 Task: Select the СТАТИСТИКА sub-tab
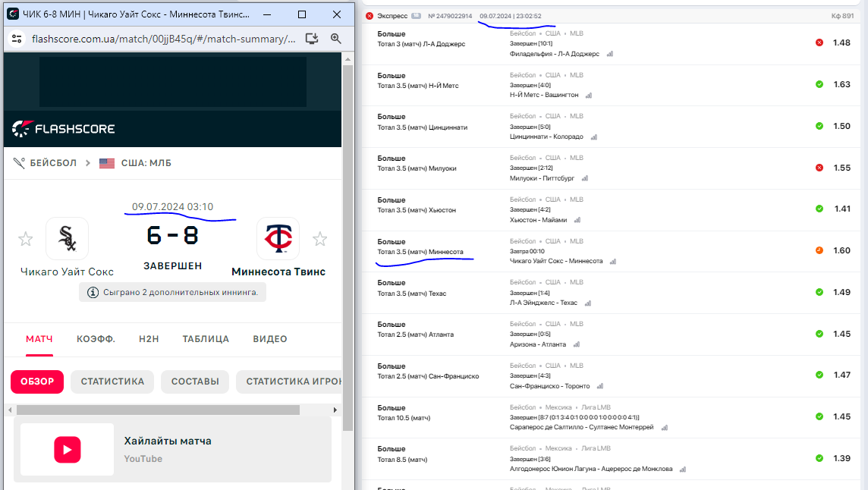click(112, 382)
